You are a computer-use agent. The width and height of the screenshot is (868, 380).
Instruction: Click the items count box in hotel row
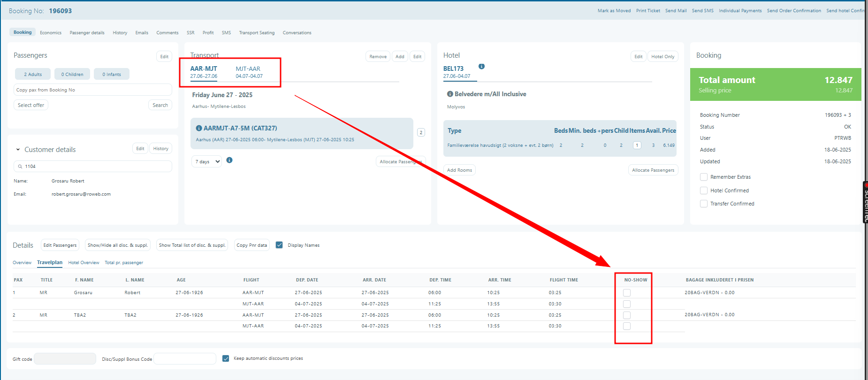(x=637, y=145)
